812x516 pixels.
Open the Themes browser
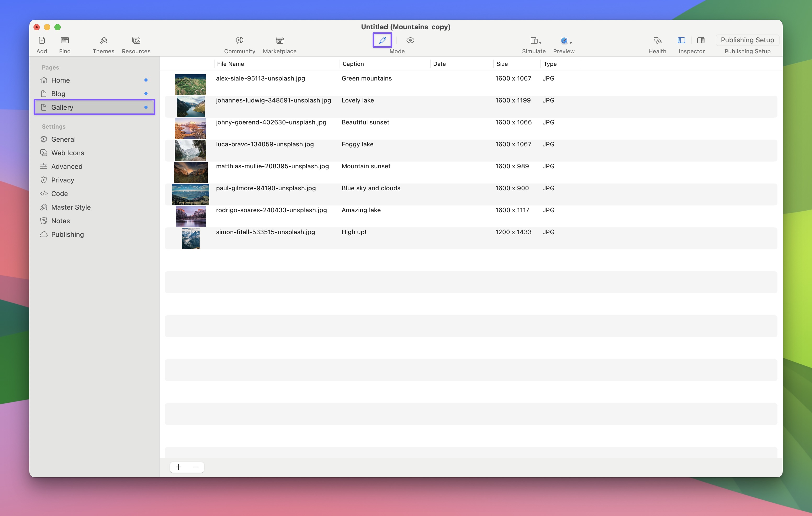click(104, 41)
